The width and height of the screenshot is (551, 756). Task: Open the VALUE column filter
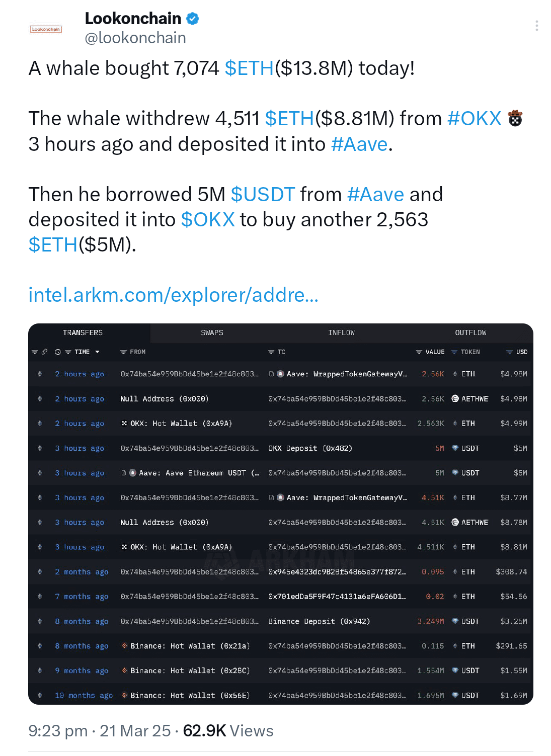click(x=419, y=352)
